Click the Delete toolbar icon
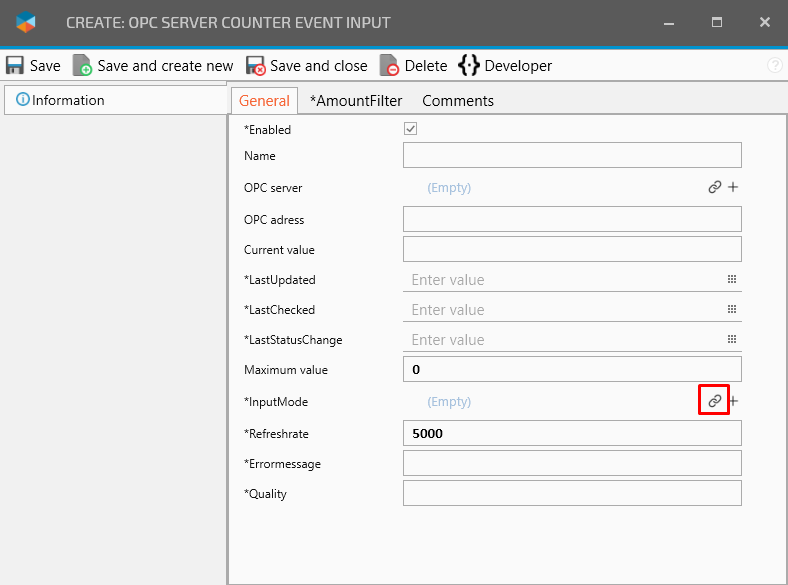This screenshot has height=585, width=788. tap(390, 66)
